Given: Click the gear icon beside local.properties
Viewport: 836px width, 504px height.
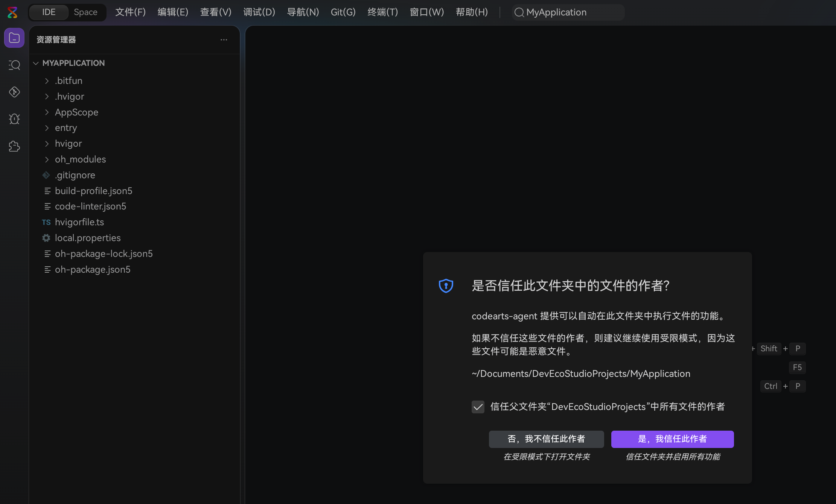Looking at the screenshot, I should coord(46,238).
